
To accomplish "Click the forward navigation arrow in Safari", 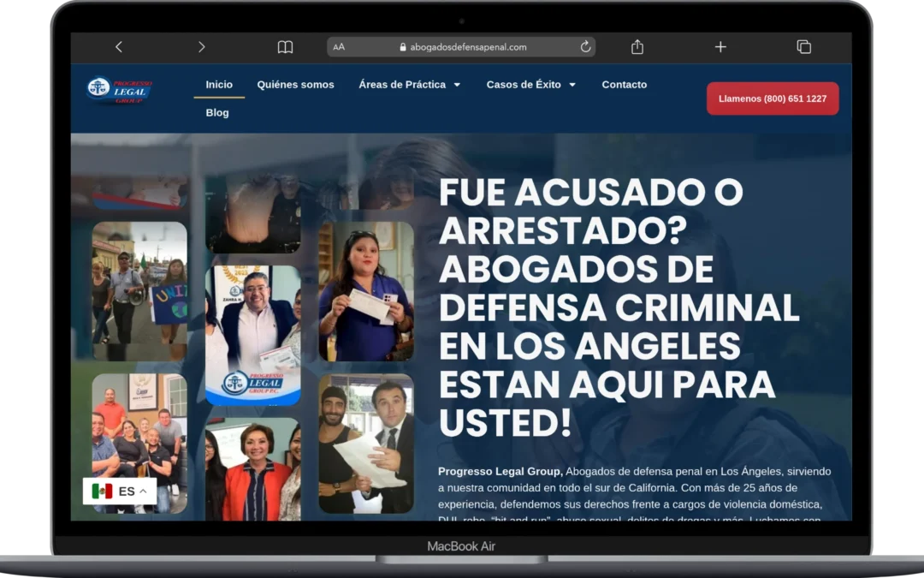I will [x=202, y=47].
